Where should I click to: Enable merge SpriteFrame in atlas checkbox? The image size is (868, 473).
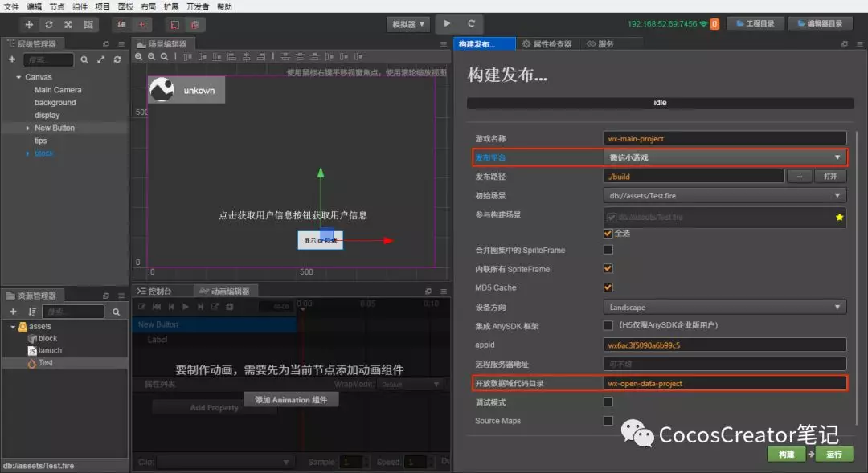click(608, 250)
